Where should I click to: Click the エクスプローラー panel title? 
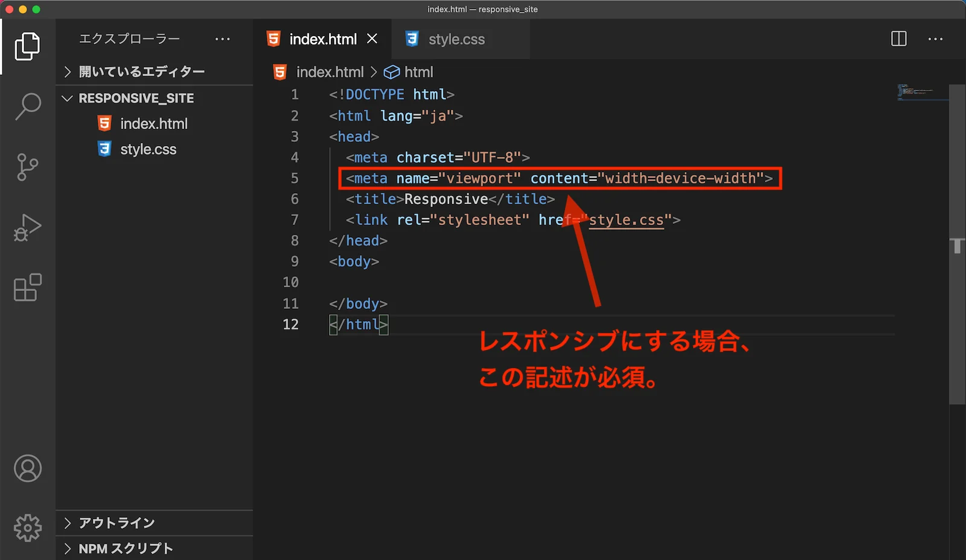[130, 39]
